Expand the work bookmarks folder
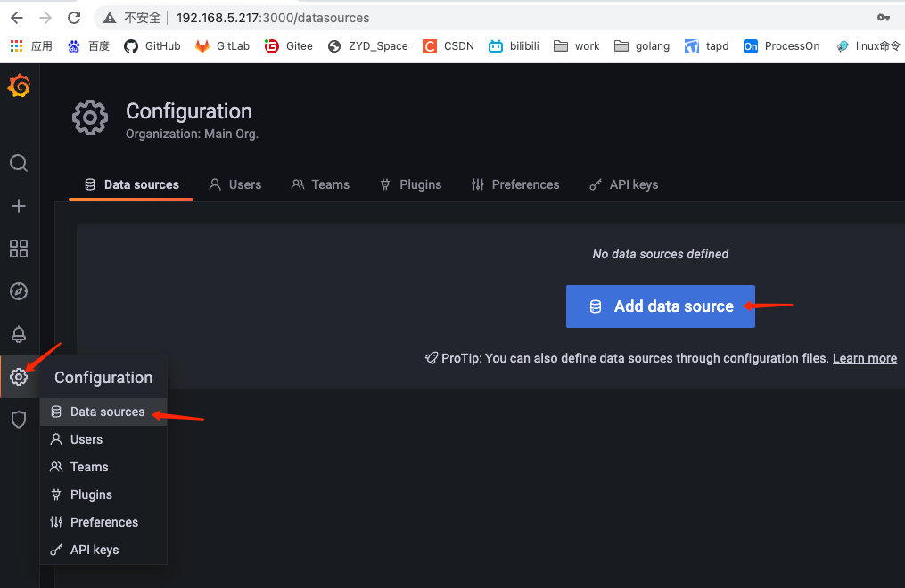Screen dimensions: 905x588 click(577, 46)
